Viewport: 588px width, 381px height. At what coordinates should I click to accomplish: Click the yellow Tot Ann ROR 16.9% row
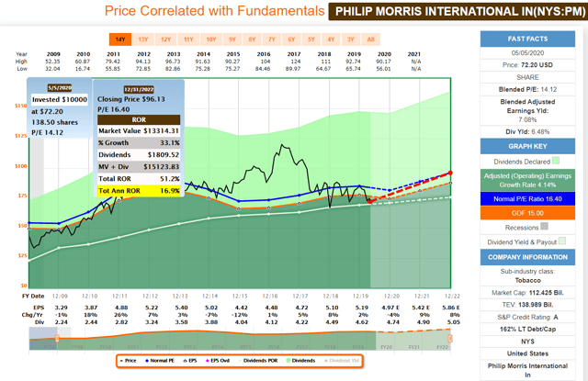click(x=139, y=191)
